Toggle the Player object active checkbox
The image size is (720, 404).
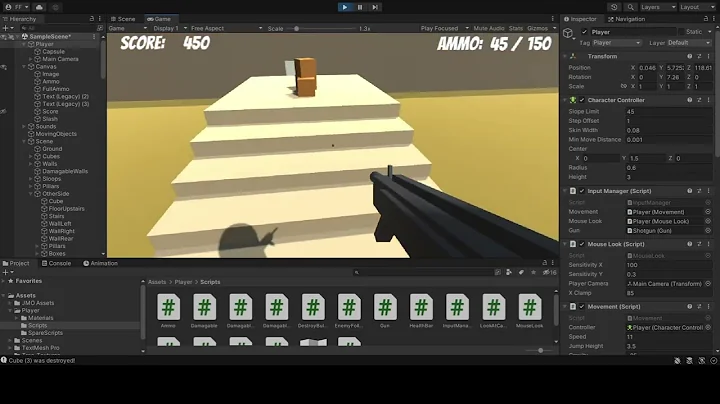coord(584,32)
